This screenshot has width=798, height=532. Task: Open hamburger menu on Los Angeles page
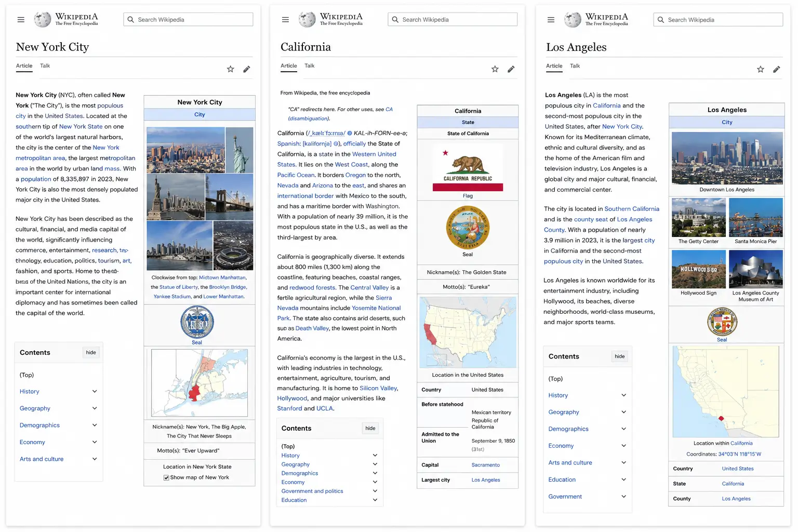click(551, 20)
